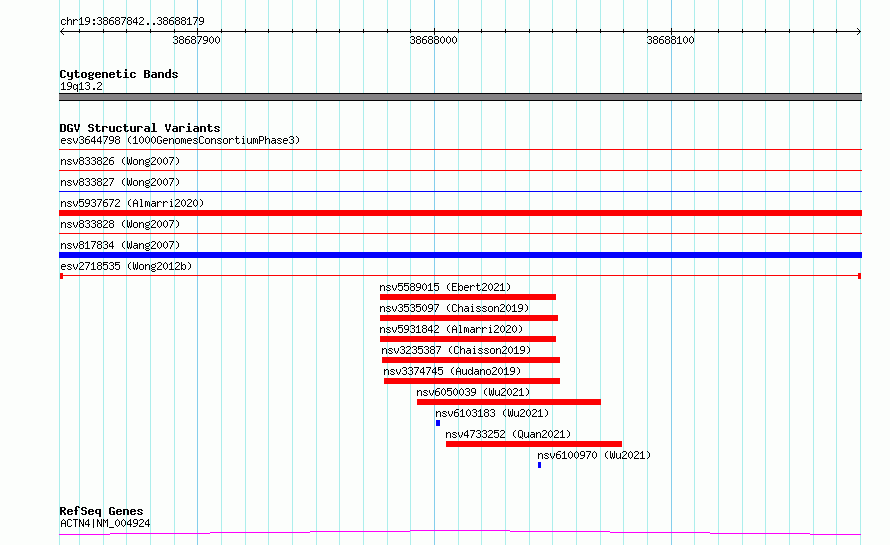890x545 pixels.
Task: Click the chr19:38687842..38688179 coordinate label
Action: (132, 21)
